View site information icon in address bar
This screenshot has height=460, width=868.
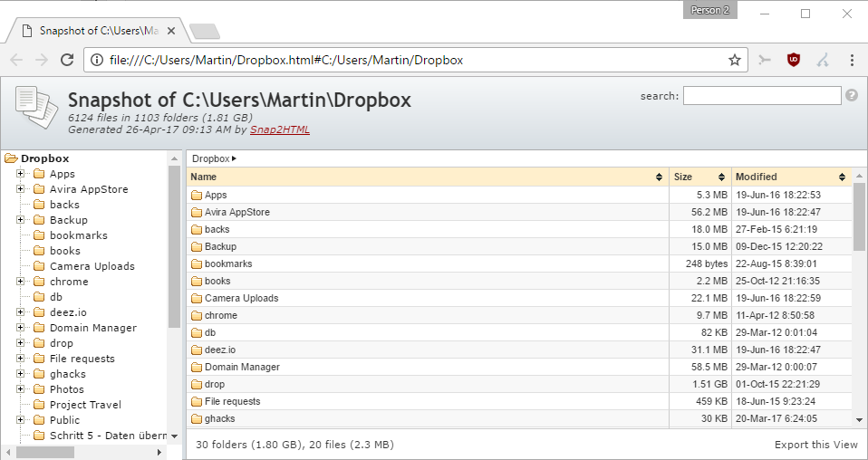[x=96, y=60]
